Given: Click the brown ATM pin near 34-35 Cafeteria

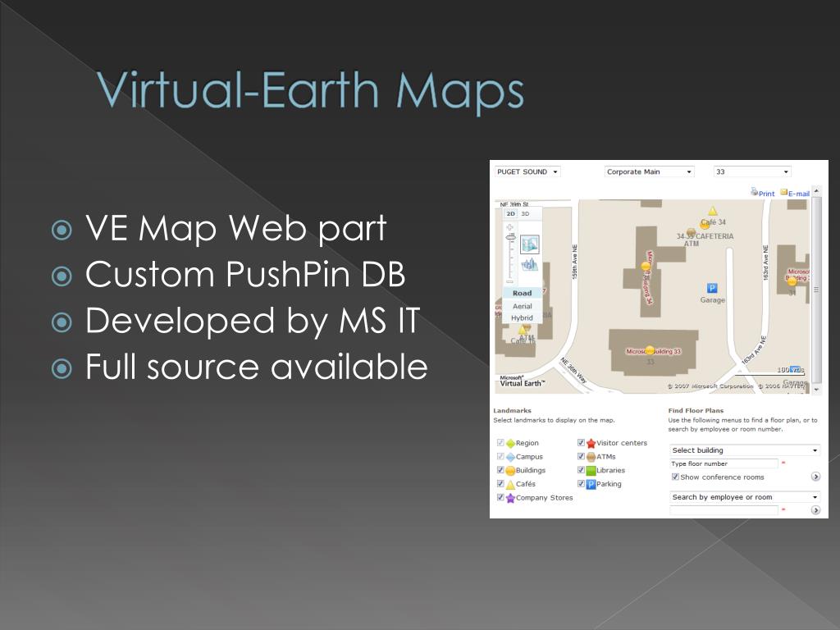Looking at the screenshot, I should click(x=691, y=232).
